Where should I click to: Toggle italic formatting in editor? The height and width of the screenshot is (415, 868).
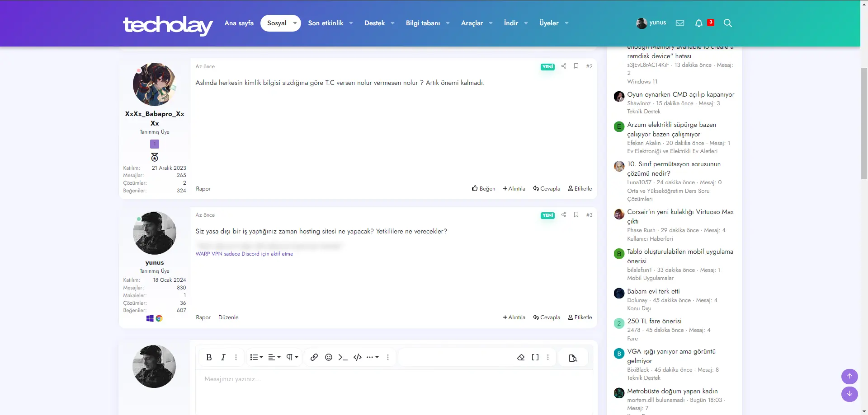(223, 357)
